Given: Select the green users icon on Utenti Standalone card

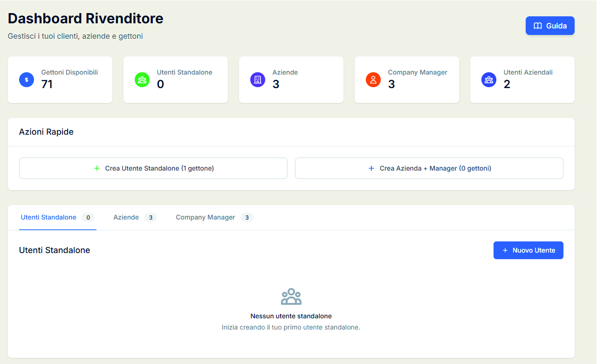Looking at the screenshot, I should [142, 80].
